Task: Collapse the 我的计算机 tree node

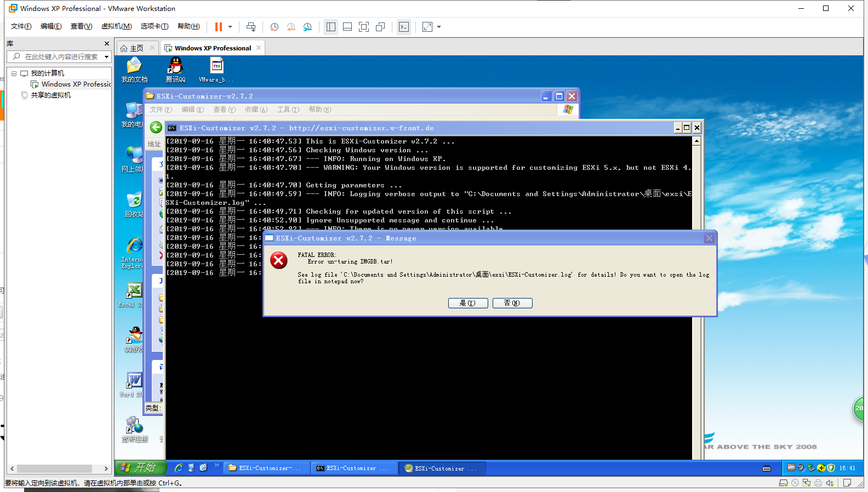Action: coord(14,73)
